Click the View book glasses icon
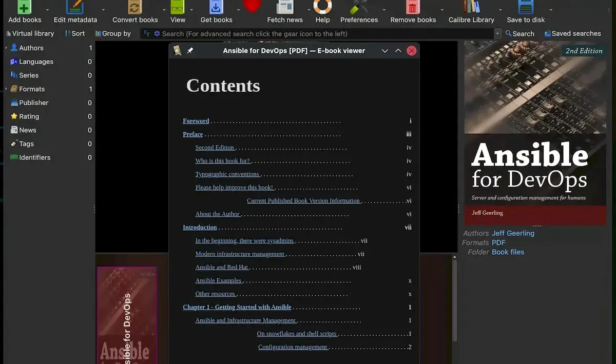616x364 pixels. pyautogui.click(x=177, y=7)
